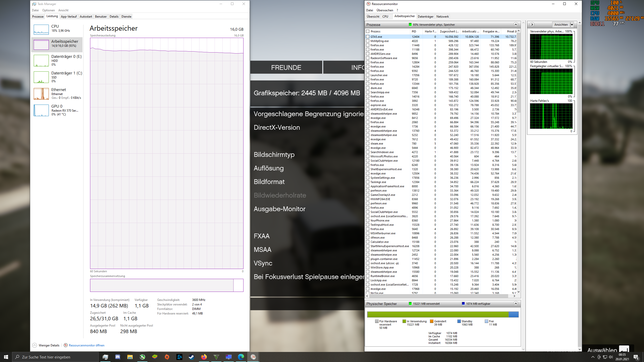Screen dimensions: 644x362
Task: Select the CPU performance graph in Task Manager
Action: point(57,29)
